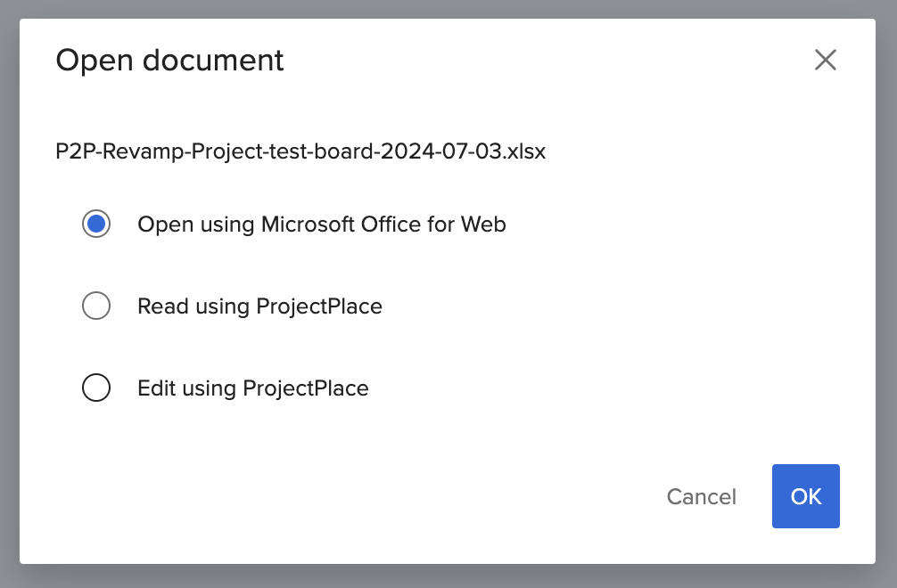This screenshot has width=897, height=588.
Task: Choose the Read using ProjectPlace radio button
Action: click(x=96, y=306)
